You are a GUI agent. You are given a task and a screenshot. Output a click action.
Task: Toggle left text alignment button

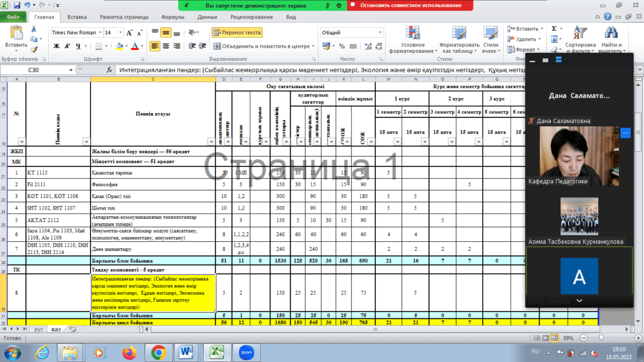(155, 46)
